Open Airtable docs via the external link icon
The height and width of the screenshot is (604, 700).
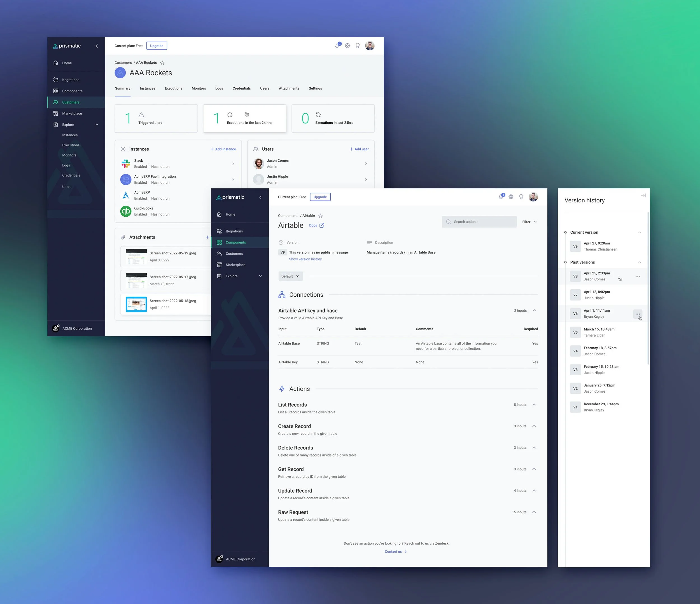(322, 225)
